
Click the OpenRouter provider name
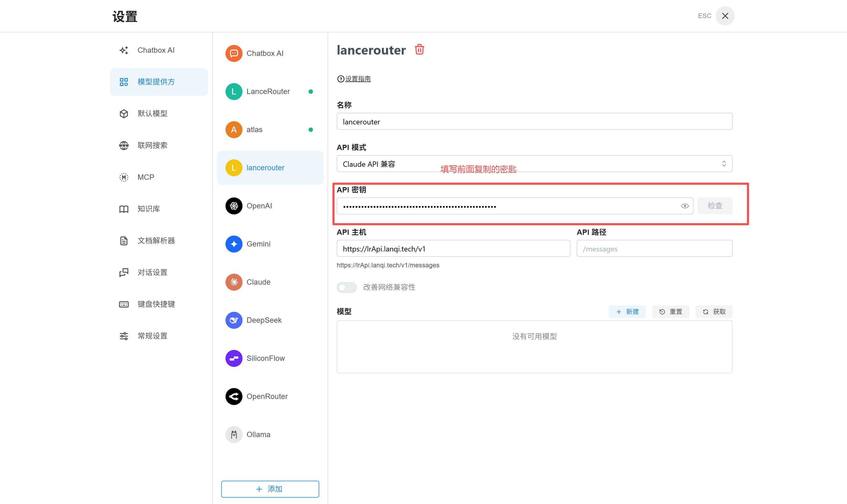click(x=267, y=396)
